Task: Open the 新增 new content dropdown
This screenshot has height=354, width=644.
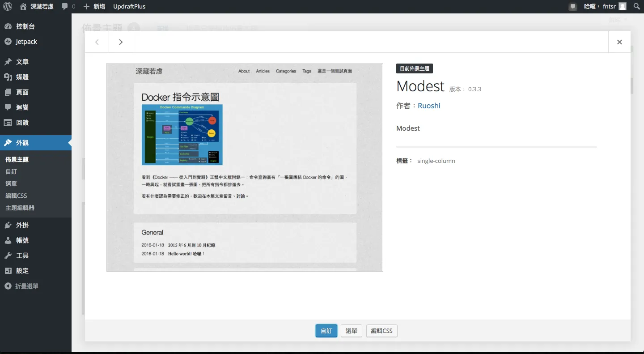Action: (94, 6)
